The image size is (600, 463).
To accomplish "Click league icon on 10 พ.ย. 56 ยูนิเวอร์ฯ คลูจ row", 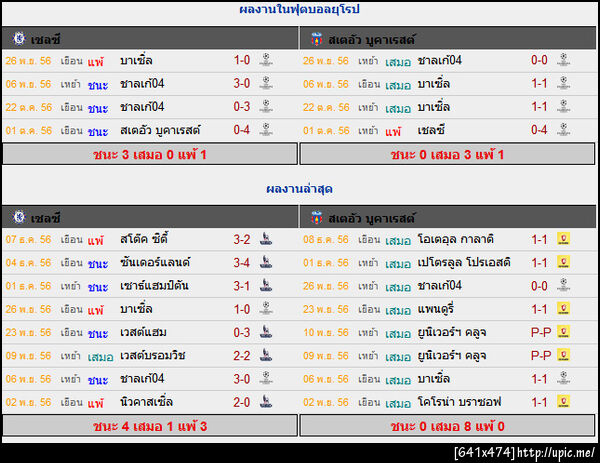I will 564,332.
